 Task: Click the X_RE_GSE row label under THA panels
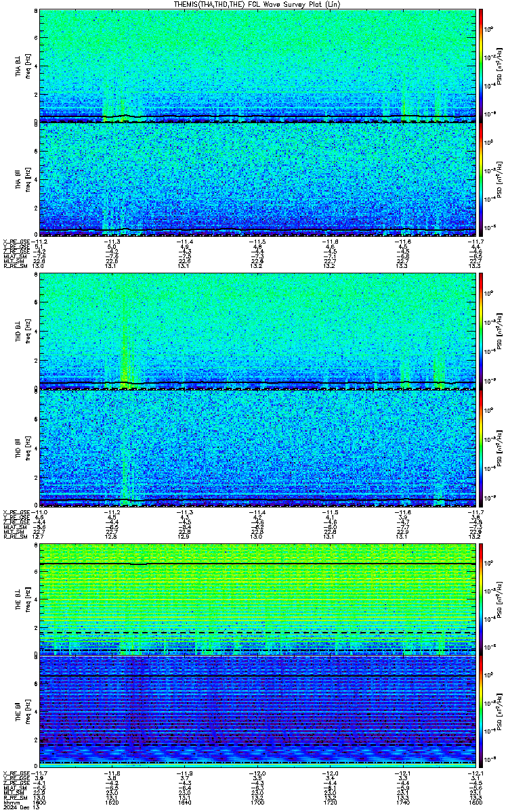click(x=17, y=241)
